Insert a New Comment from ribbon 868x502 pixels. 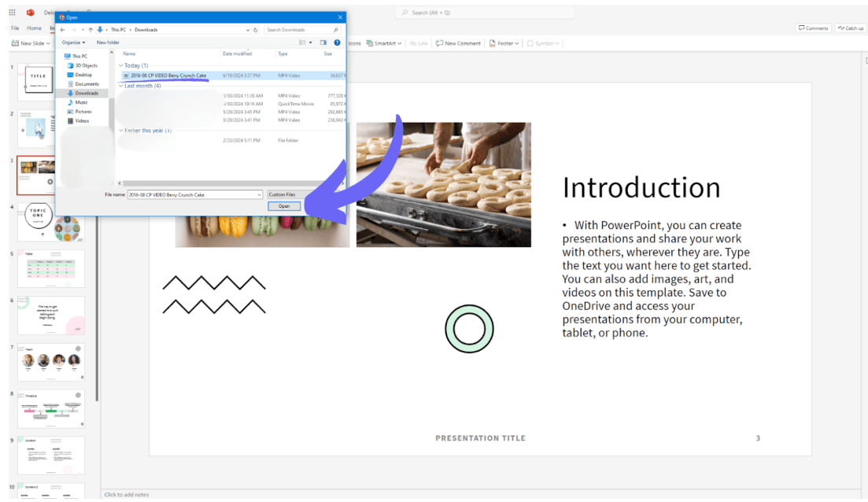(458, 43)
